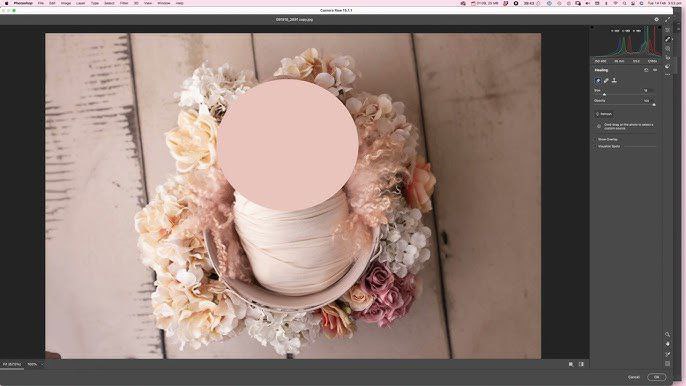This screenshot has width=686, height=386.
Task: Select the Hand tool
Action: click(x=668, y=344)
